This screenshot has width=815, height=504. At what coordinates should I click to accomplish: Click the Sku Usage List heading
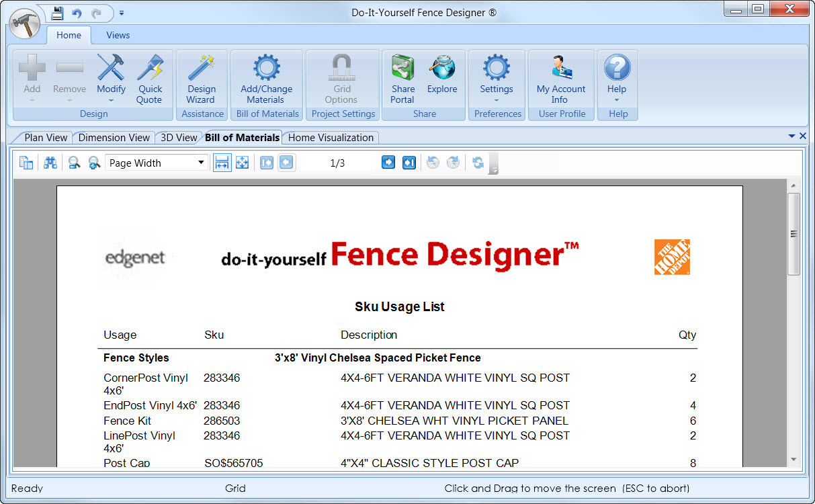click(x=400, y=307)
